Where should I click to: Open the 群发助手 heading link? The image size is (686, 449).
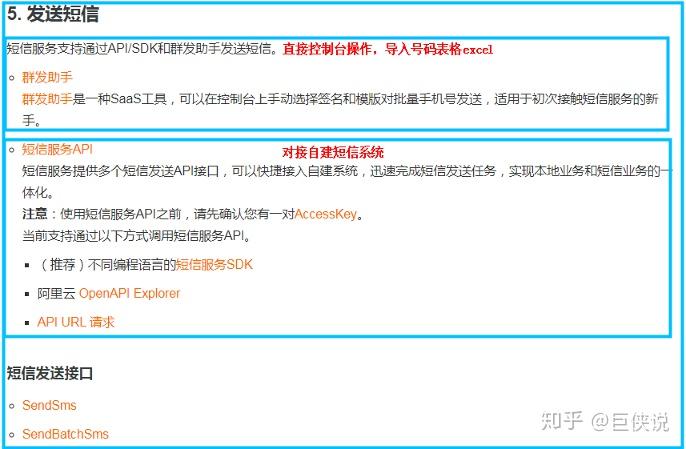pos(47,77)
